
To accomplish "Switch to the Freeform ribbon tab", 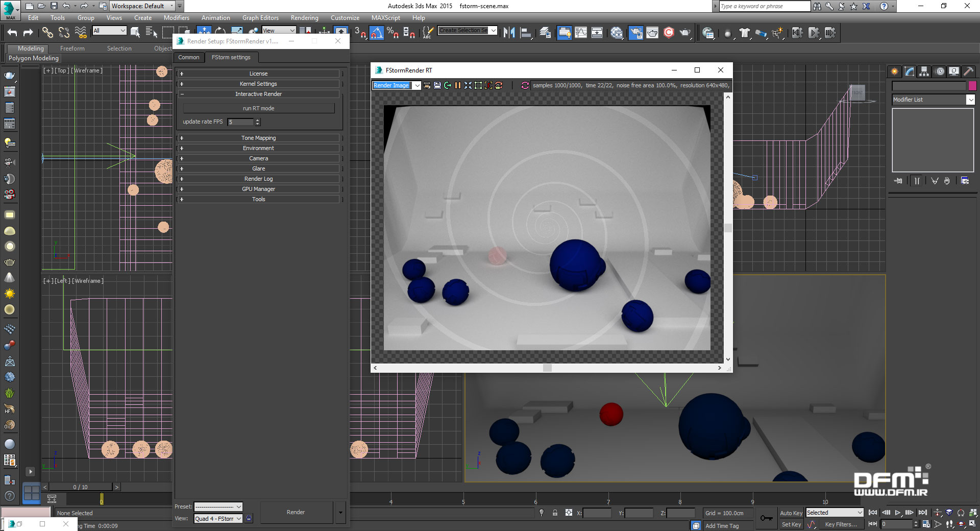I will (72, 49).
